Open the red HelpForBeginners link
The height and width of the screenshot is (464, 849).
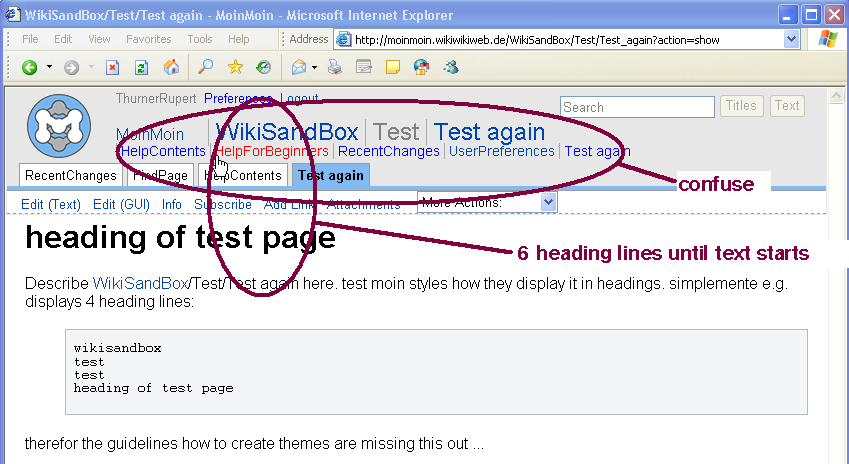pos(272,151)
